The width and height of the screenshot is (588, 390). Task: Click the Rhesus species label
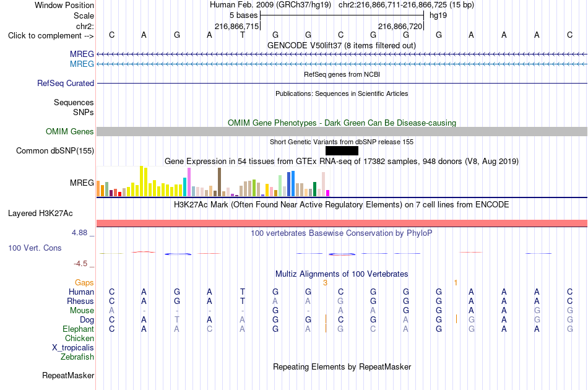80,301
